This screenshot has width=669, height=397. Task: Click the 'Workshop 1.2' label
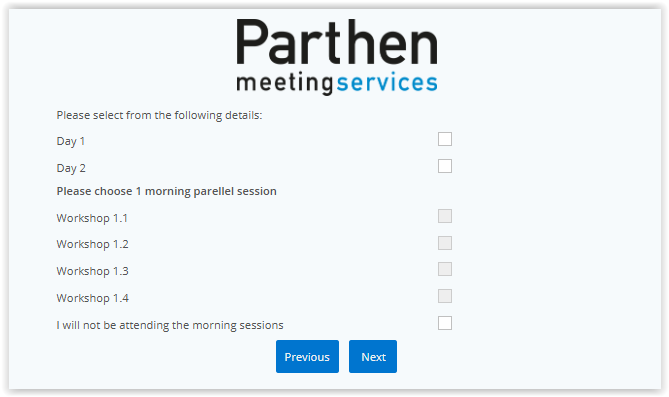click(92, 245)
